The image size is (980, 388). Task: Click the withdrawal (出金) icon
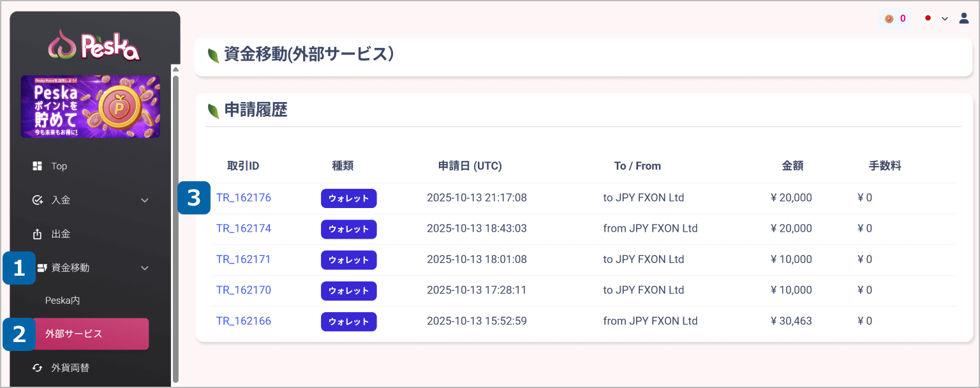point(37,234)
